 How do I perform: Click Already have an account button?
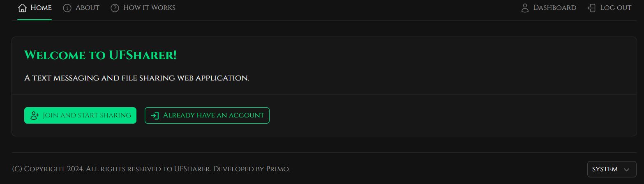click(x=207, y=115)
